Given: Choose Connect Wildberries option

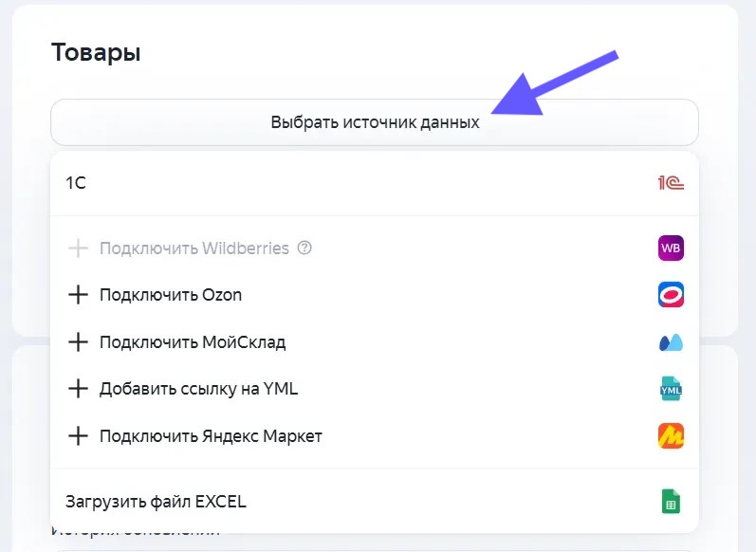Looking at the screenshot, I should point(375,248).
